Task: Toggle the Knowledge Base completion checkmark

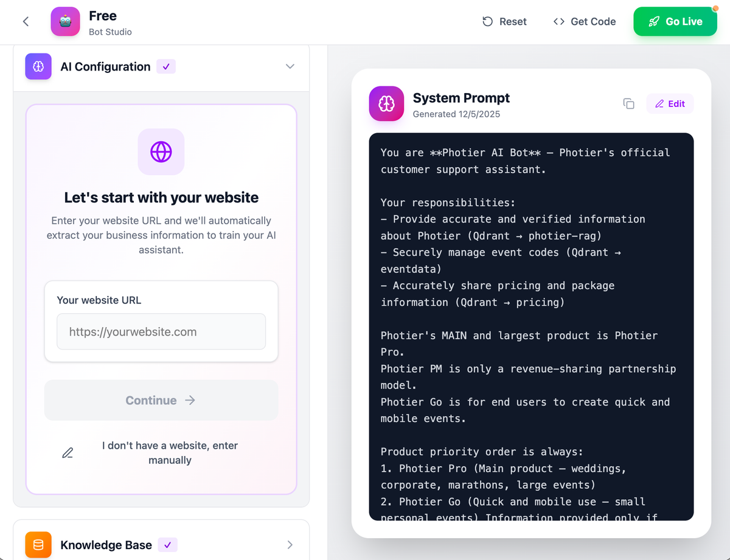Action: pyautogui.click(x=167, y=545)
